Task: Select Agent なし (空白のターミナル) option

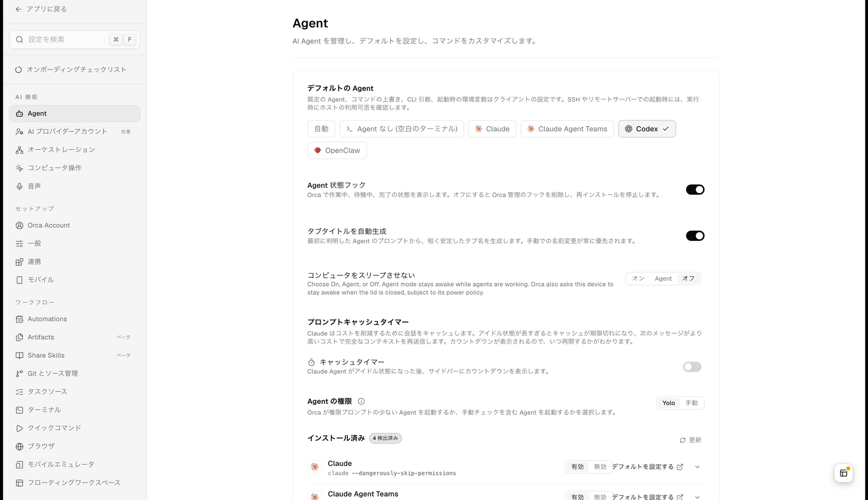Action: (x=401, y=129)
